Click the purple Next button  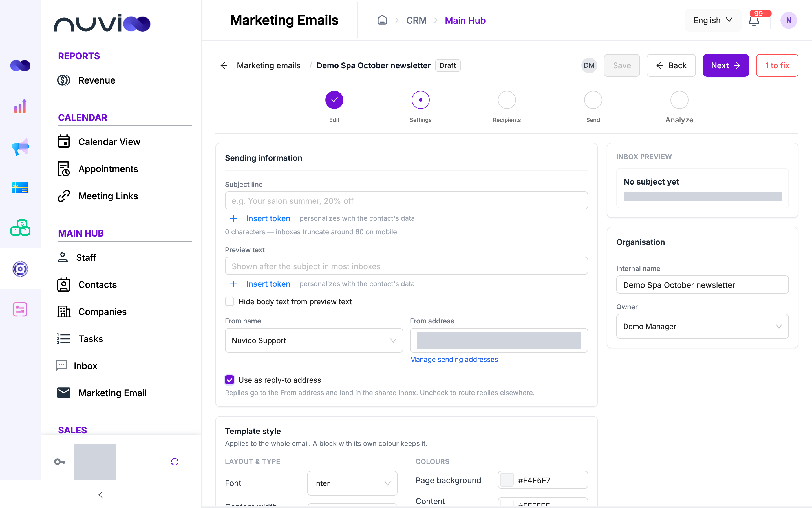(726, 65)
